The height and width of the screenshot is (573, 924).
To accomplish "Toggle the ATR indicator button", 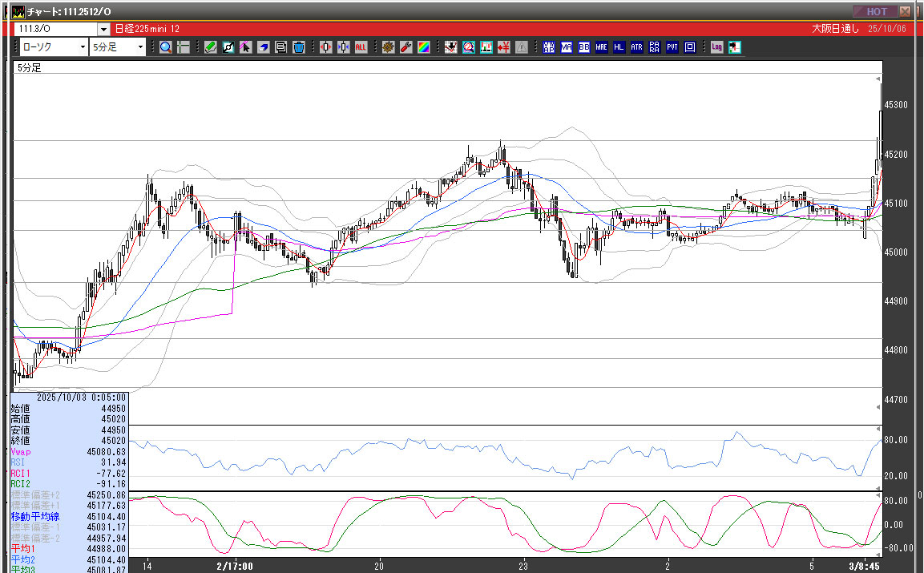I will pos(636,47).
